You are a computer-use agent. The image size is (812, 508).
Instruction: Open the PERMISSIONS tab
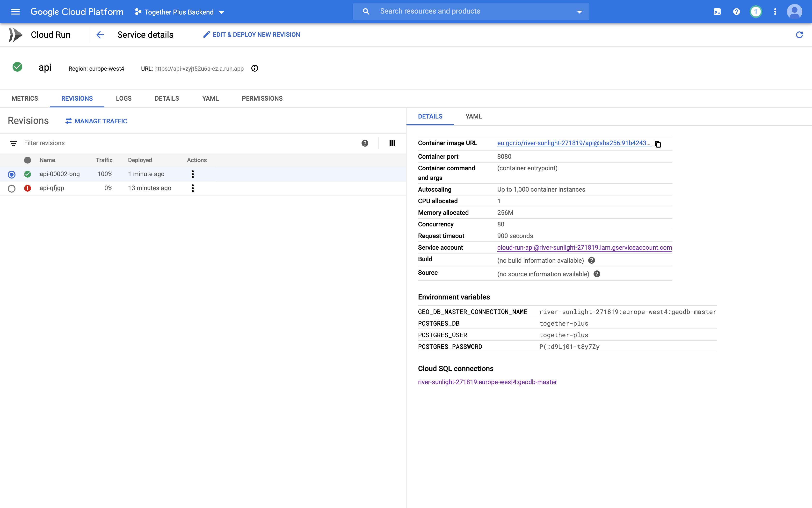(x=262, y=98)
